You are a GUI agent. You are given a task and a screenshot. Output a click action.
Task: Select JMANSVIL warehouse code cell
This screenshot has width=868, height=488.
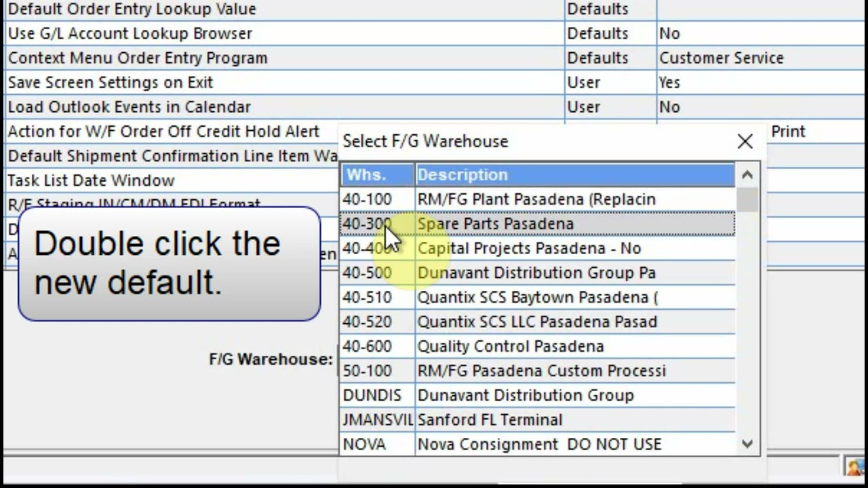(377, 420)
